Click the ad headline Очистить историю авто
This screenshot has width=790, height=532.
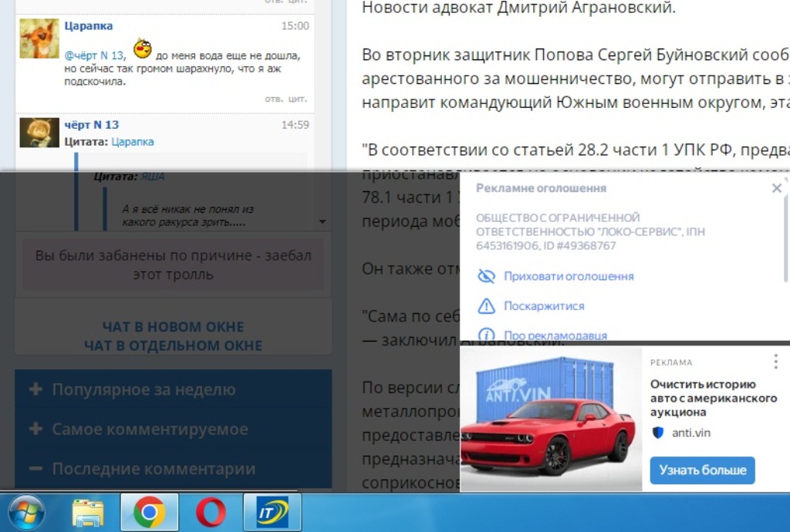coord(714,398)
